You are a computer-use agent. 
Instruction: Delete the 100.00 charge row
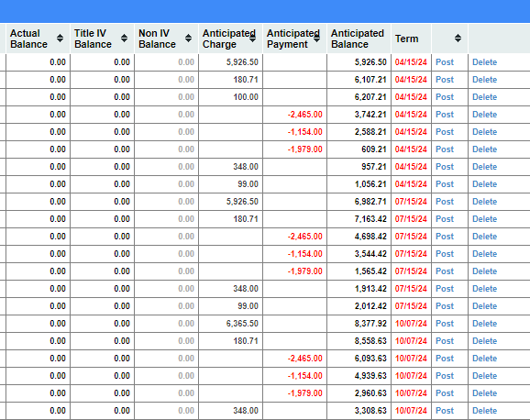click(485, 97)
